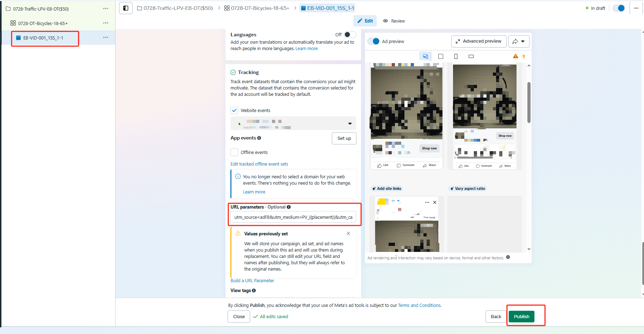
Task: Switch to the Review tab
Action: pyautogui.click(x=394, y=21)
